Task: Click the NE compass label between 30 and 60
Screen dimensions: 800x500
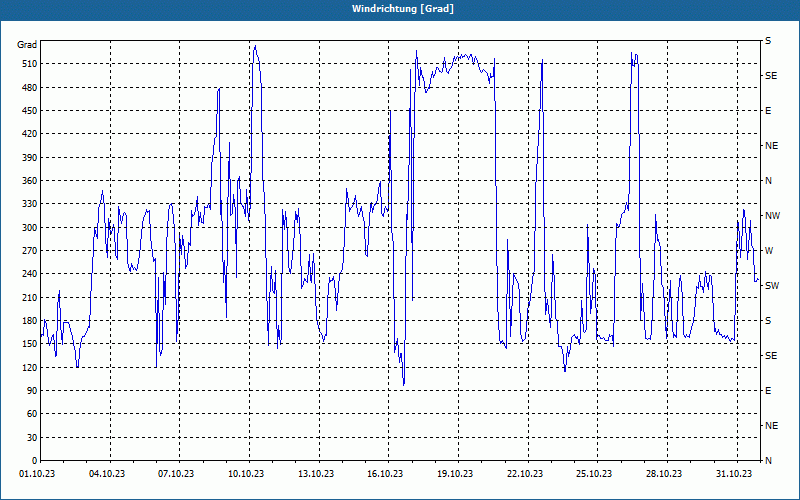Action: pyautogui.click(x=771, y=426)
